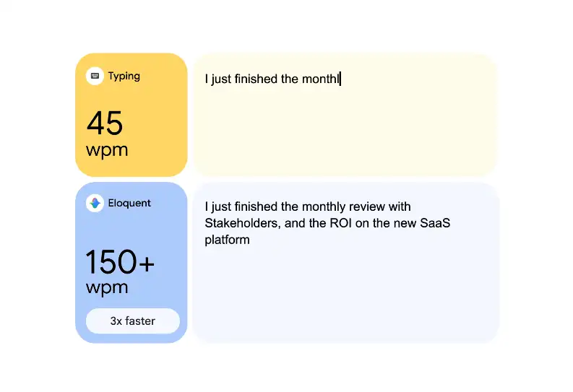Click the keyboard icon beside Typing
Viewport: 573px width, 392px height.
coord(95,76)
